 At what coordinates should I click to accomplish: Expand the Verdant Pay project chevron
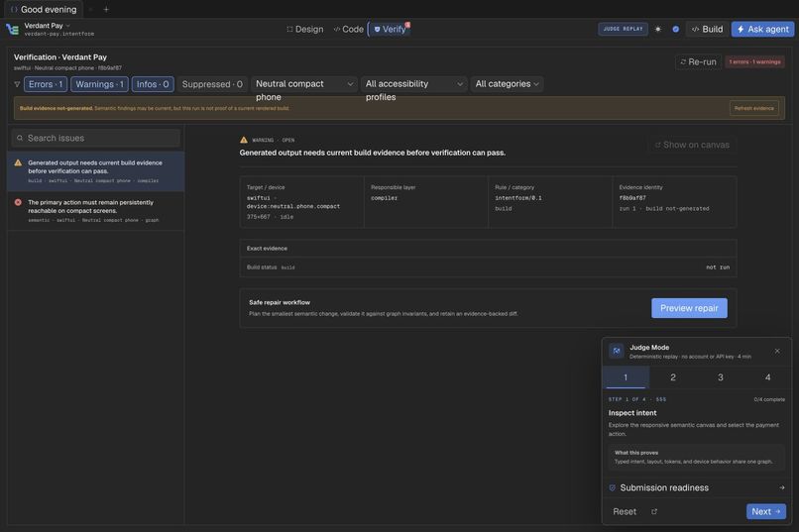point(68,26)
